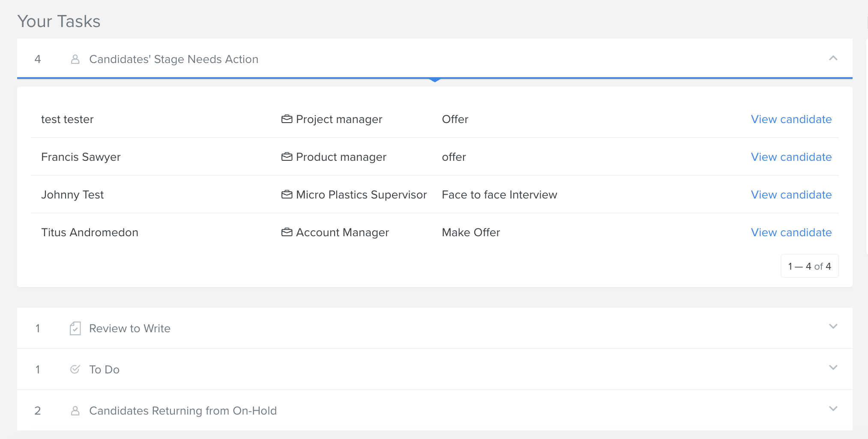Click the briefcase icon next to Product manager
The width and height of the screenshot is (868, 439).
[287, 157]
